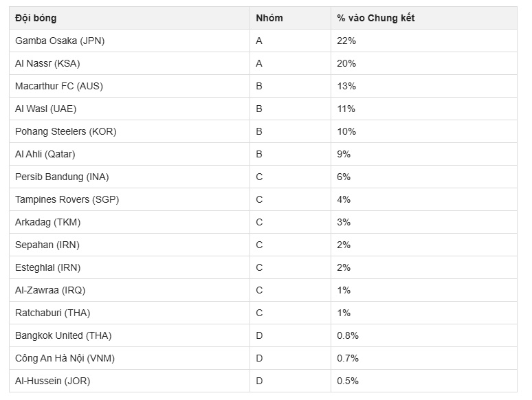Select the Bangkok United (THA) cell
Screen dimensions: 532x400
[x=63, y=335]
